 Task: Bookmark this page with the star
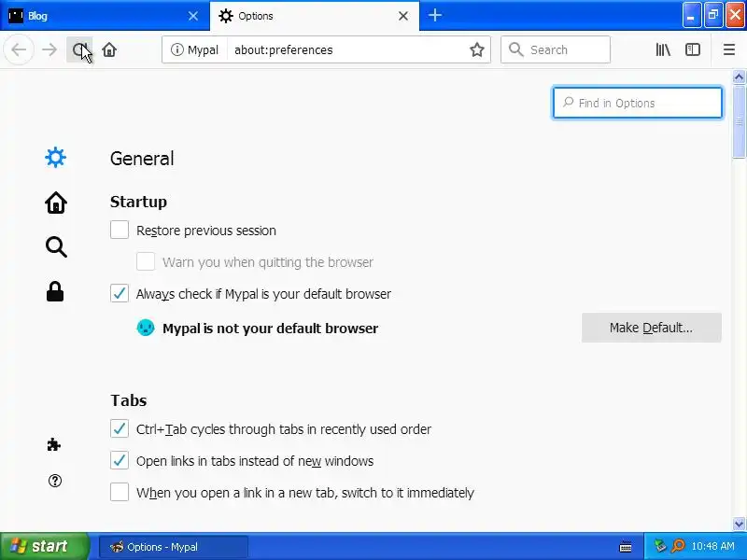[x=477, y=49]
